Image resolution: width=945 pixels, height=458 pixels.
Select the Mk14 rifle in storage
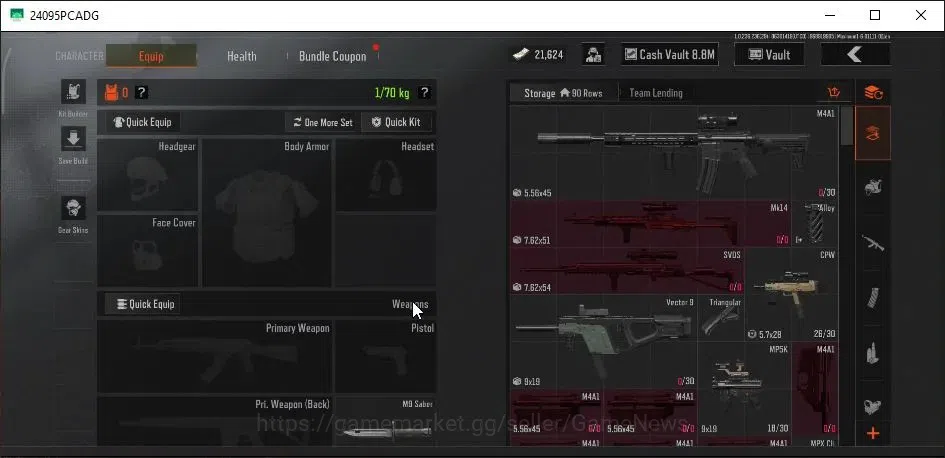pos(651,224)
